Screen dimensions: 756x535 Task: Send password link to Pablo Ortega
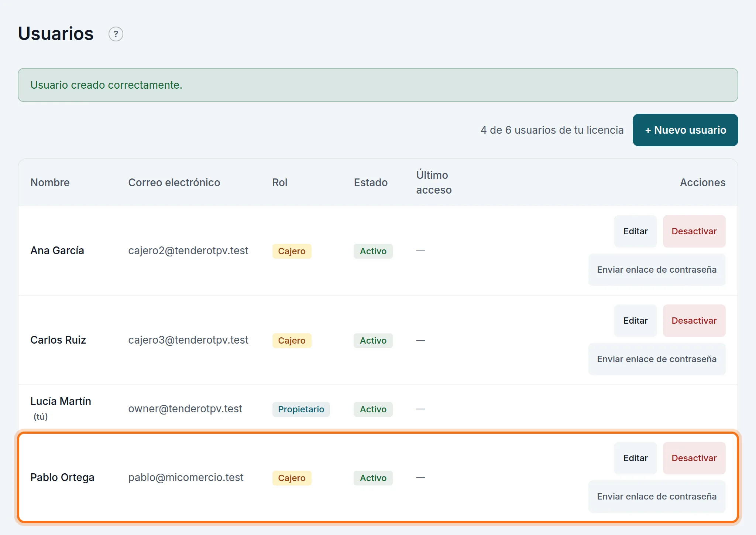pyautogui.click(x=657, y=497)
